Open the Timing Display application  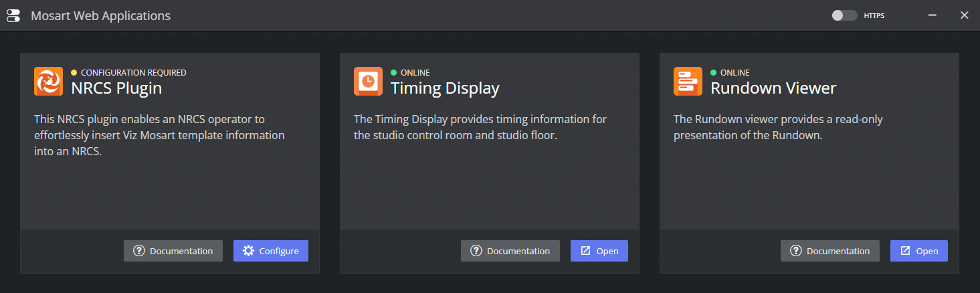pos(599,251)
